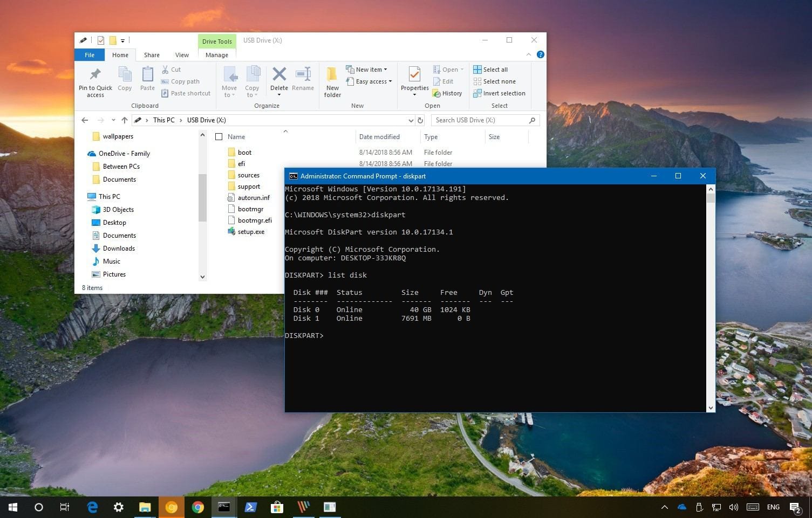Select the sources folder
Image resolution: width=812 pixels, height=518 pixels.
coord(248,175)
